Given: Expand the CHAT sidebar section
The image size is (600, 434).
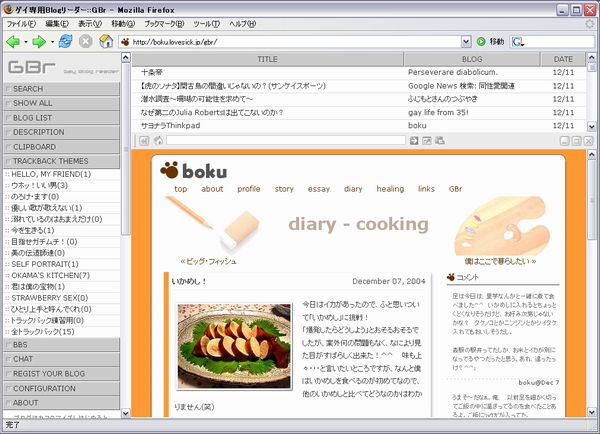Looking at the screenshot, I should tap(61, 359).
